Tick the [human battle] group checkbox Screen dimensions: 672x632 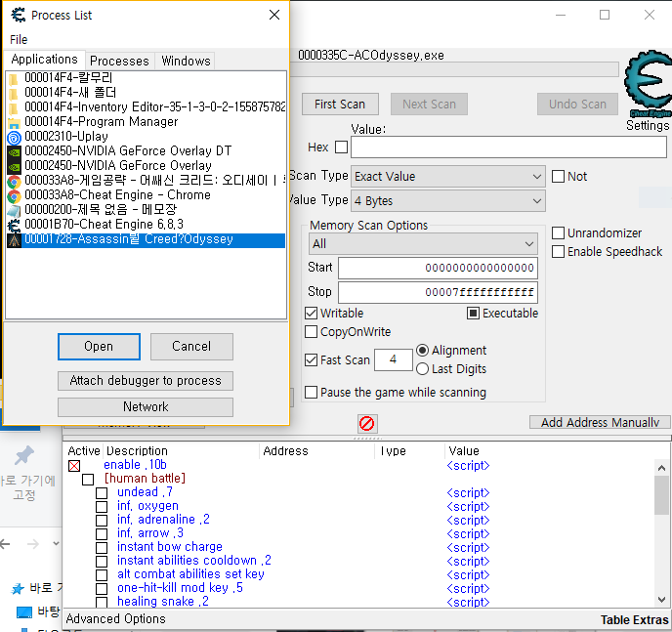click(88, 480)
